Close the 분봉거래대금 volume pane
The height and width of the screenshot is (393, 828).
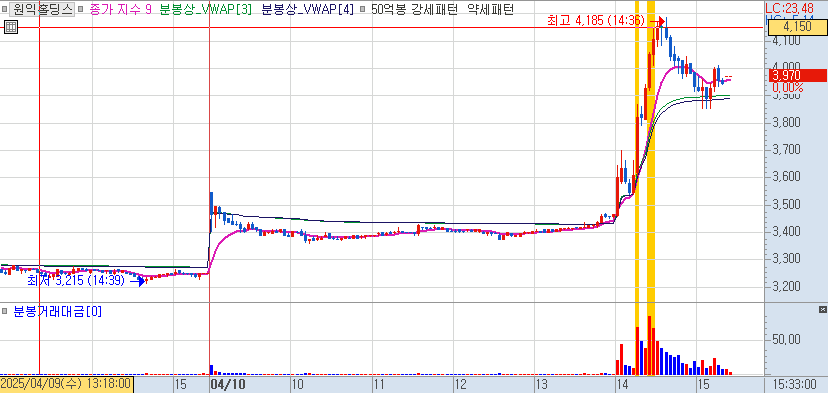(822, 309)
